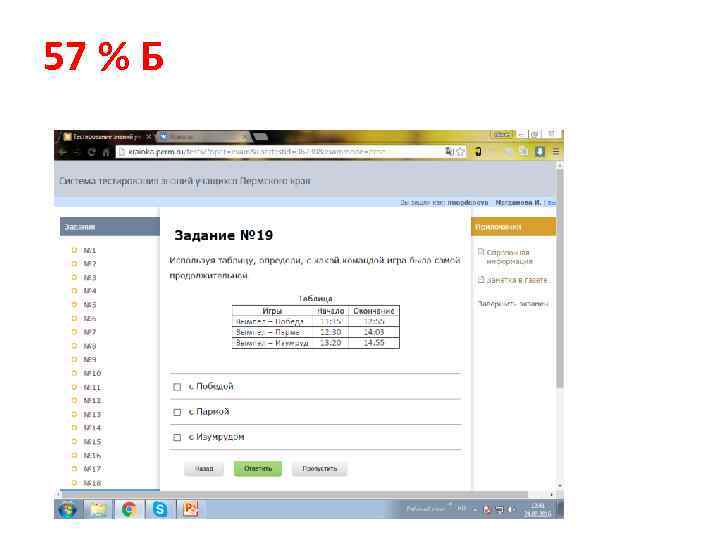Open task №8 in the task list
The width and height of the screenshot is (720, 540).
pos(90,346)
